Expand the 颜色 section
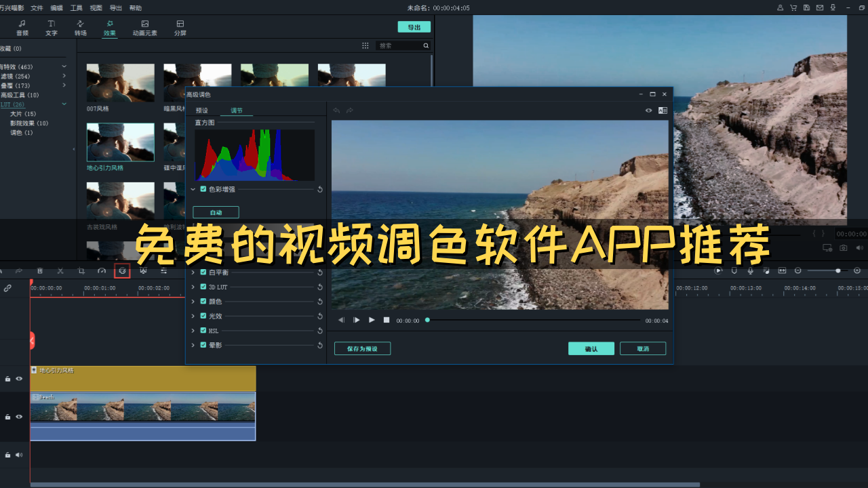 193,302
